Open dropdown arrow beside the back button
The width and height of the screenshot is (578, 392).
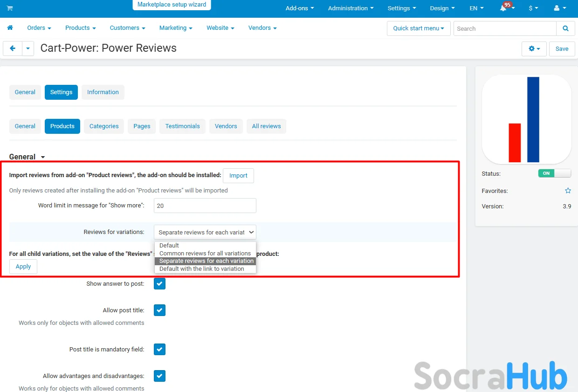28,48
